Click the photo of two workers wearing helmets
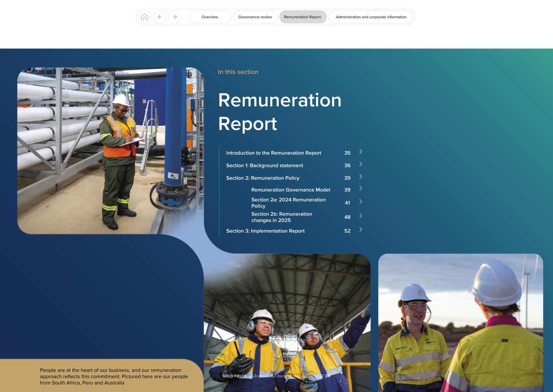The width and height of the screenshot is (553, 392). 288,324
